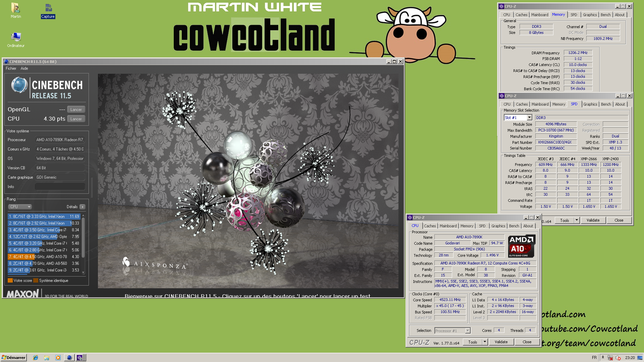The height and width of the screenshot is (362, 644).
Task: Click Processeur value AMD A10-7890K
Action: tap(60, 140)
